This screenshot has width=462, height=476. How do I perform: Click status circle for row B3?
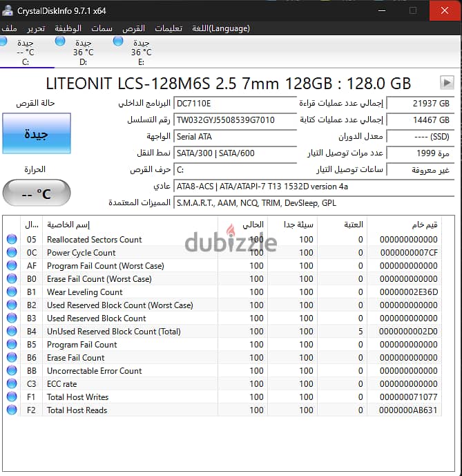12,318
